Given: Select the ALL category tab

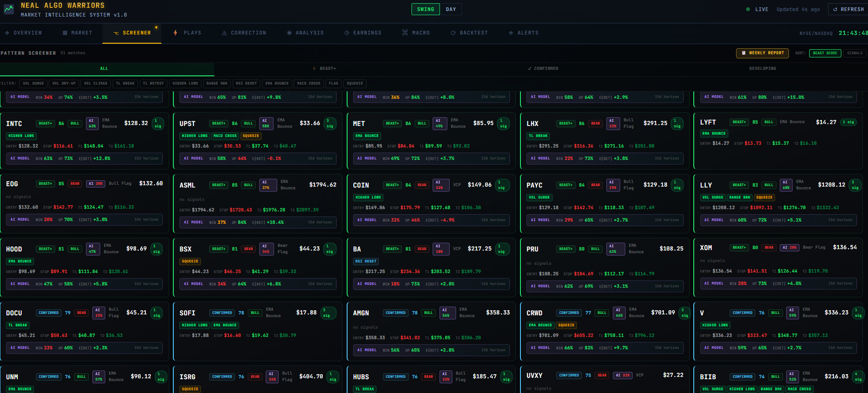Looking at the screenshot, I should point(107,68).
